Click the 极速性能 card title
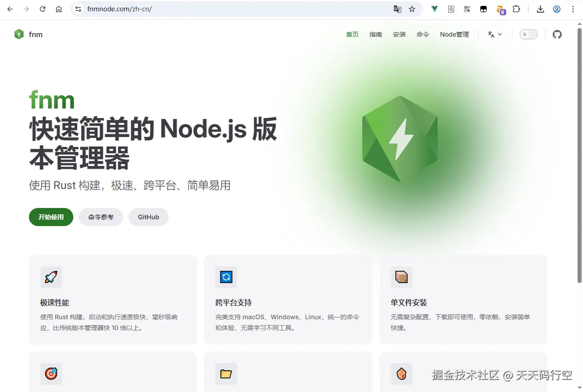This screenshot has height=392, width=583. pos(55,302)
